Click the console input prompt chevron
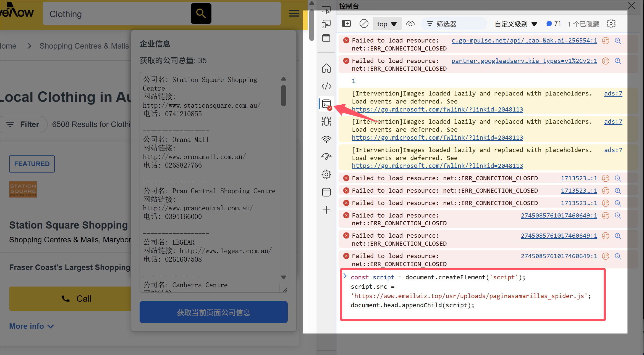This screenshot has width=644, height=355. (x=345, y=276)
